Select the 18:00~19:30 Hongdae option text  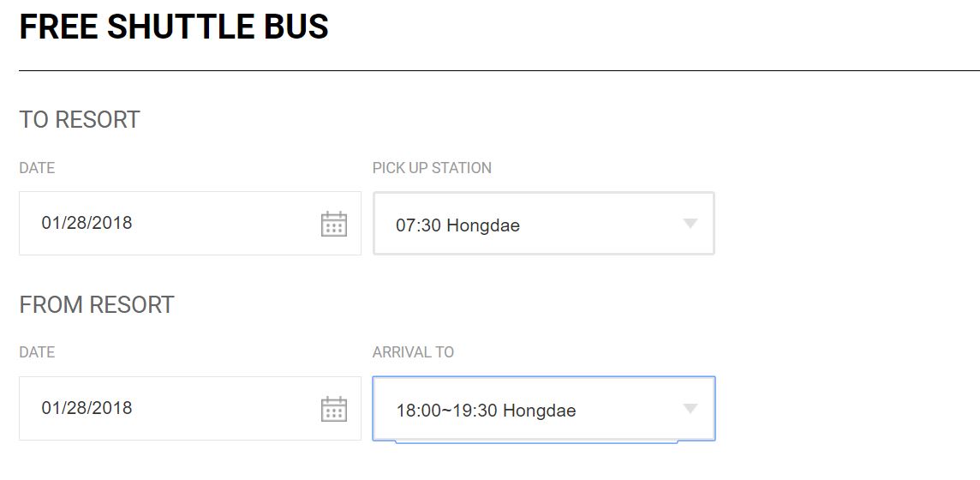(486, 411)
